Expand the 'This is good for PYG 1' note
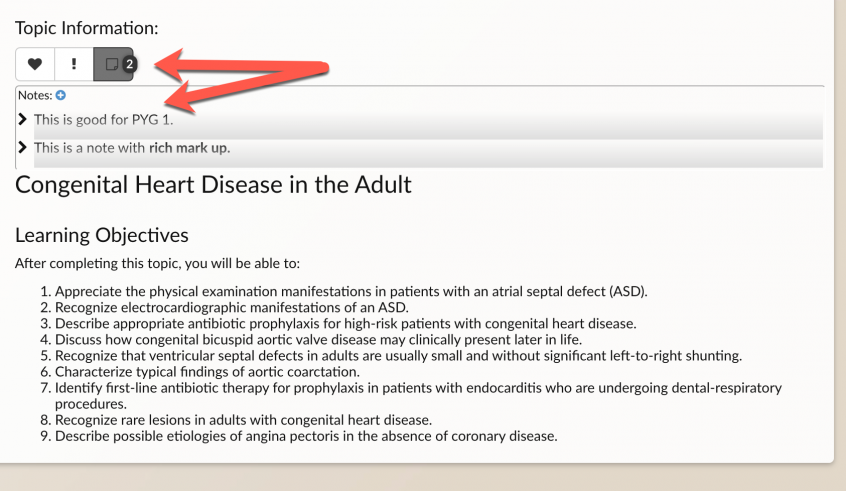This screenshot has width=846, height=491. (22, 119)
